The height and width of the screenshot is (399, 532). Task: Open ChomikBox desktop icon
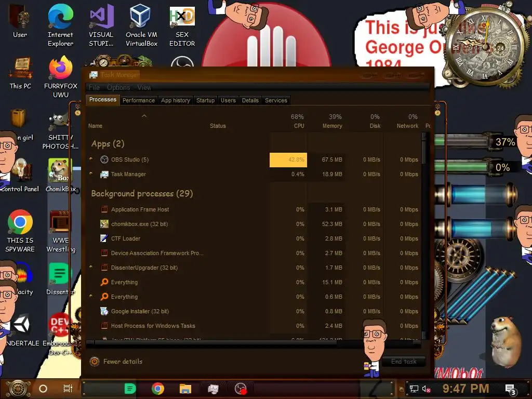60,176
